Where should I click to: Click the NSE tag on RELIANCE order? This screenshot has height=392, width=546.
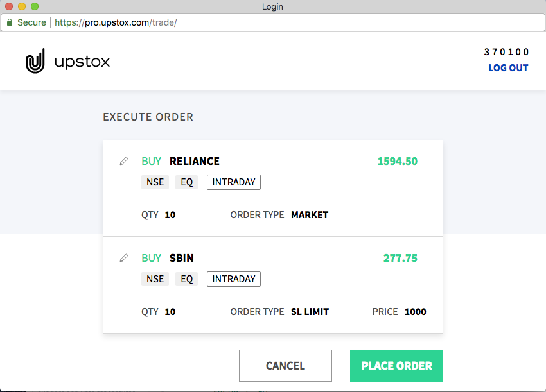(x=155, y=182)
